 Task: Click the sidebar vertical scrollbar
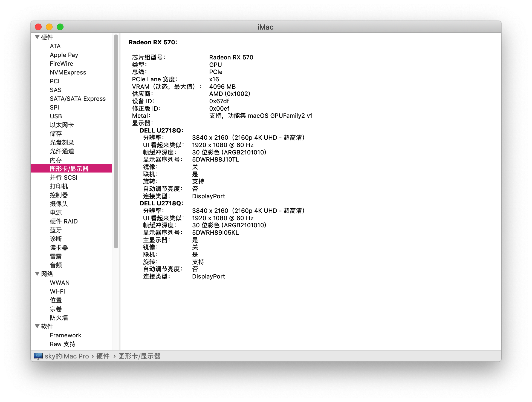click(x=116, y=141)
